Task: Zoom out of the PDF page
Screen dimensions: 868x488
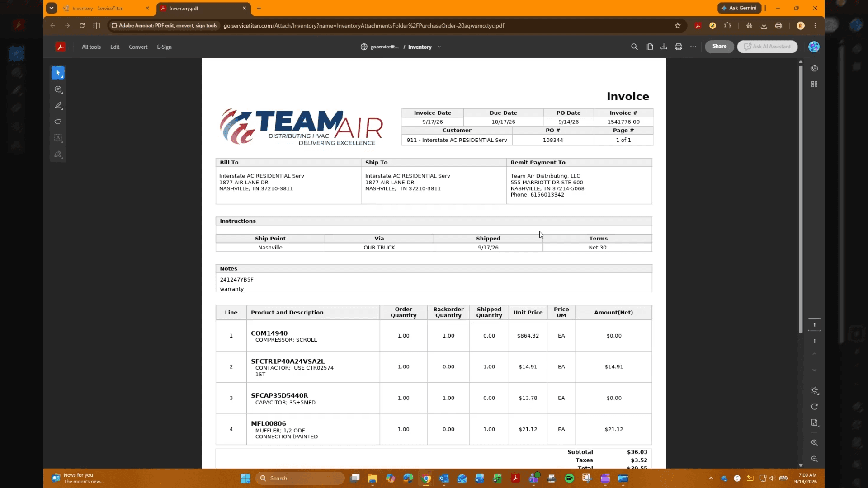Action: (x=814, y=459)
